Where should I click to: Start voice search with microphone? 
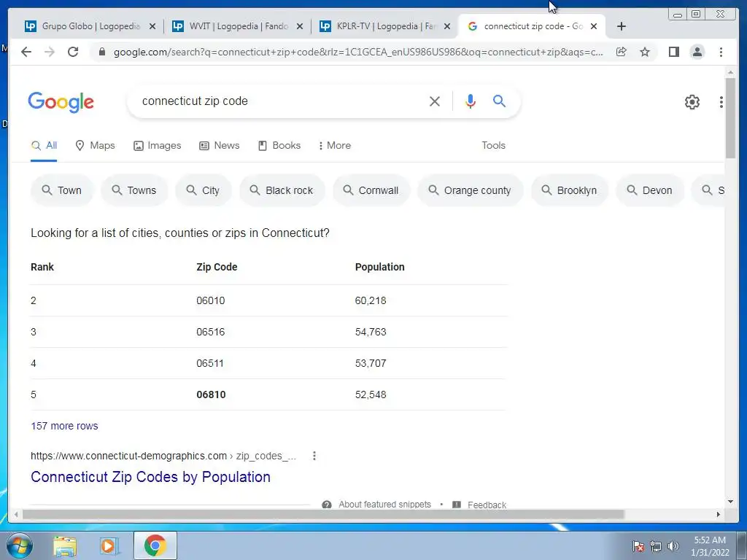point(471,101)
